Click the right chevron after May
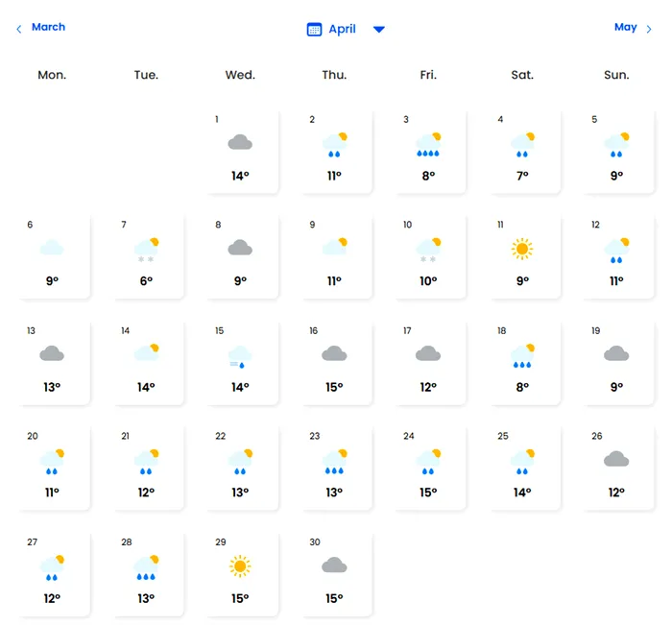 point(650,29)
